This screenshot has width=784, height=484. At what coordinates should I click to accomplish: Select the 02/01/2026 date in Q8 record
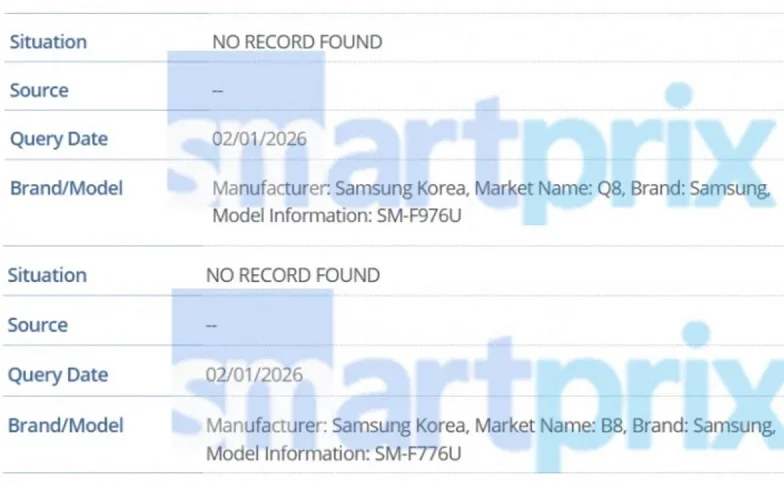tap(259, 139)
